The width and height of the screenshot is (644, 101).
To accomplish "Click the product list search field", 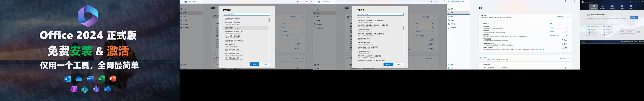I will [x=246, y=14].
